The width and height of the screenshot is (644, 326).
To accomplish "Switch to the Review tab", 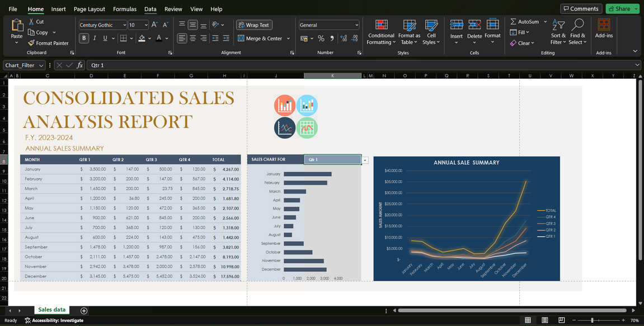I will click(x=173, y=9).
